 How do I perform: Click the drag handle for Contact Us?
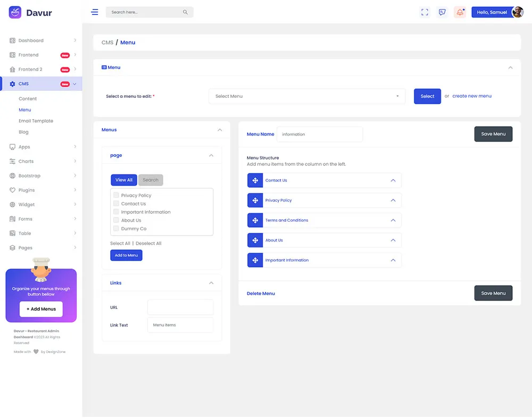point(255,180)
